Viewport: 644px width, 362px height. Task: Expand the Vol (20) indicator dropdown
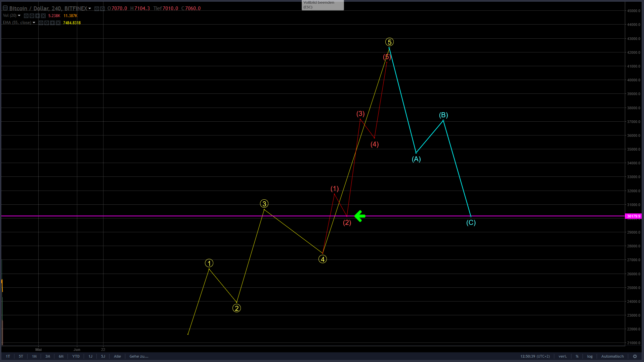(19, 15)
